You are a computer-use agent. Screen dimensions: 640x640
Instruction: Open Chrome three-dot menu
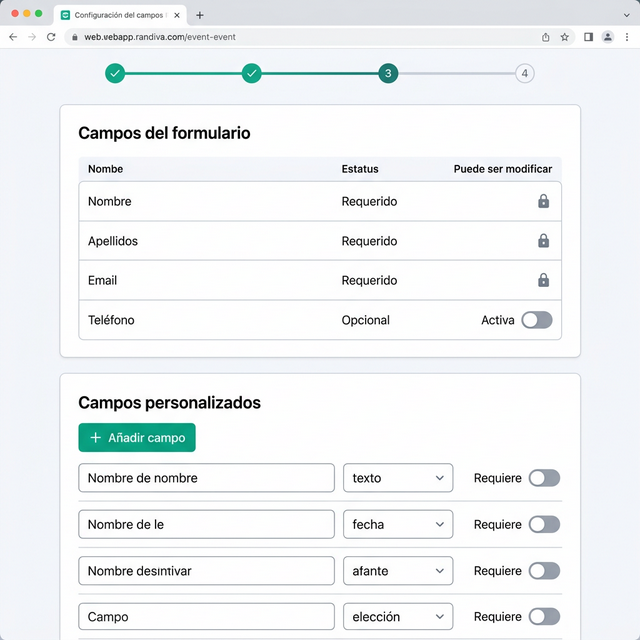point(627,37)
